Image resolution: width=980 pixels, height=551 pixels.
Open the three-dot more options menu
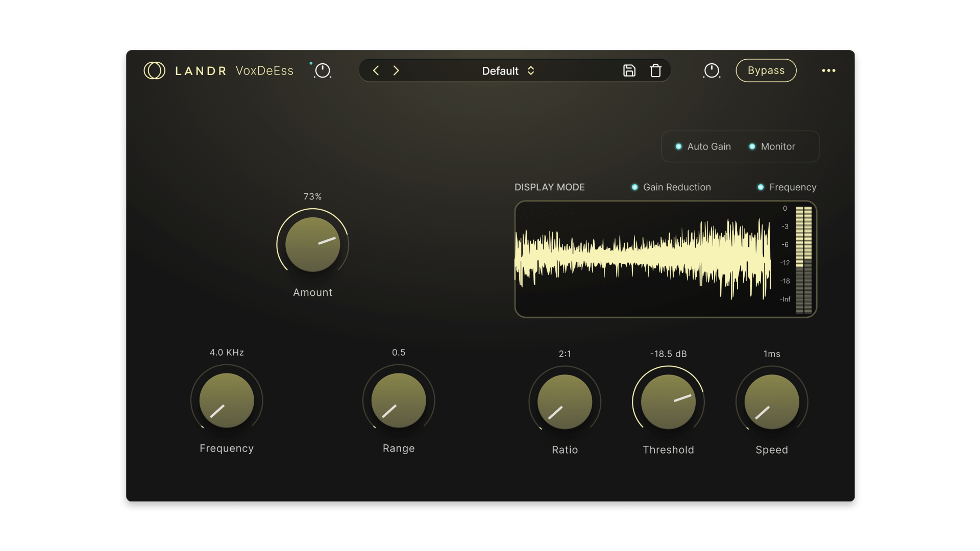tap(828, 70)
